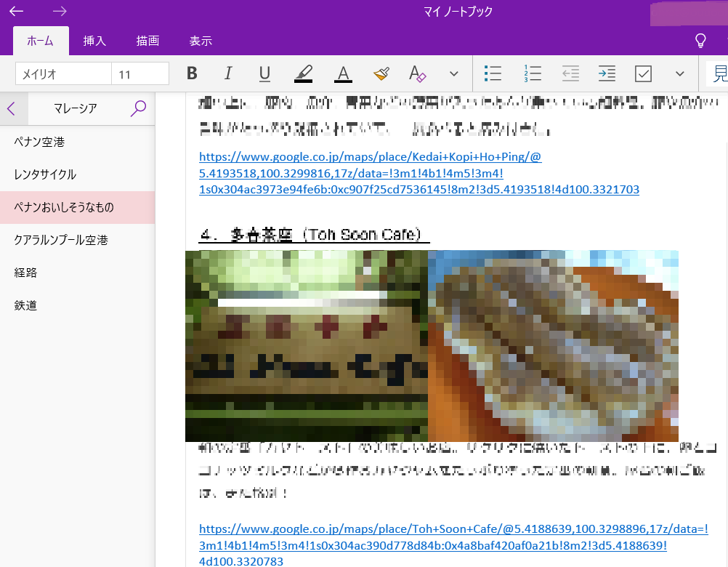
Task: Clear all formatting with the brush
Action: point(381,73)
